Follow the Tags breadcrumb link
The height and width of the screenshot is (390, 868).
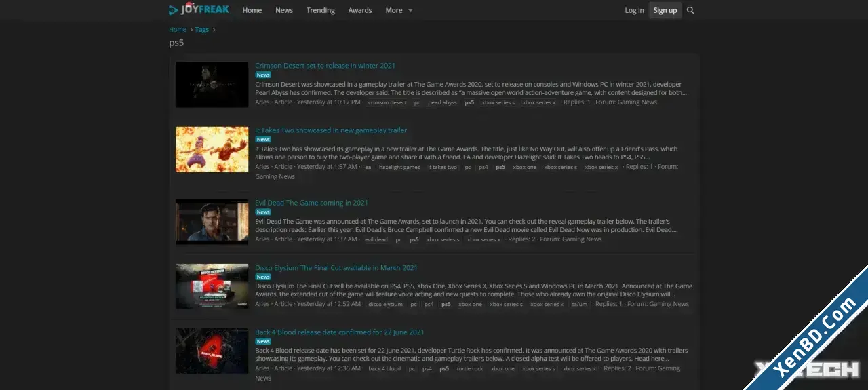coord(202,29)
